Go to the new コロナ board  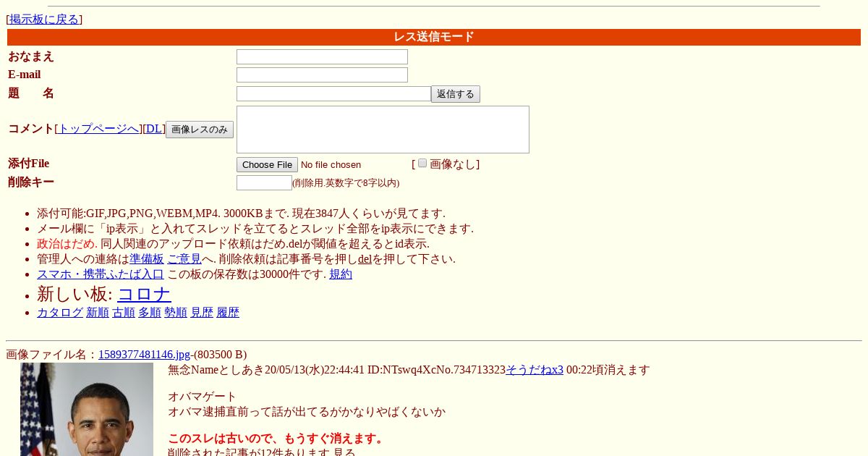point(144,294)
